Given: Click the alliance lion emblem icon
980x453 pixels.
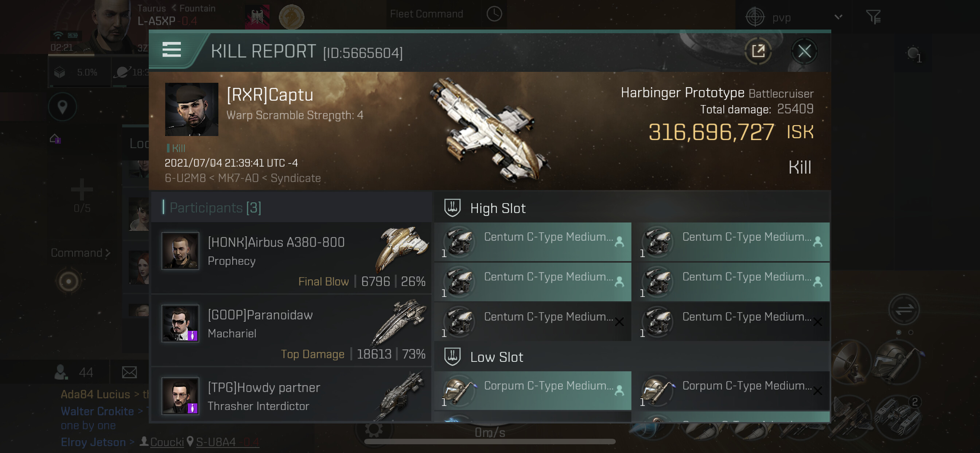Looking at the screenshot, I should pos(291,17).
